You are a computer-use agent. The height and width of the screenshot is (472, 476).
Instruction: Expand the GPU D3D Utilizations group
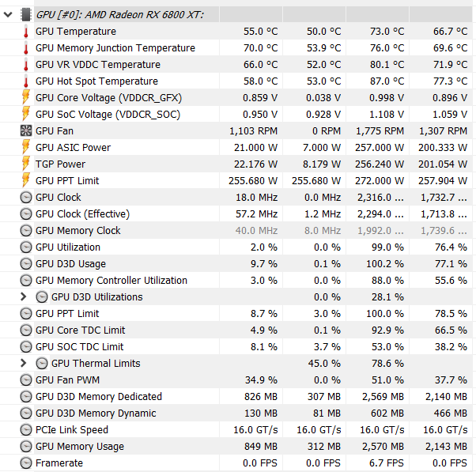25,297
